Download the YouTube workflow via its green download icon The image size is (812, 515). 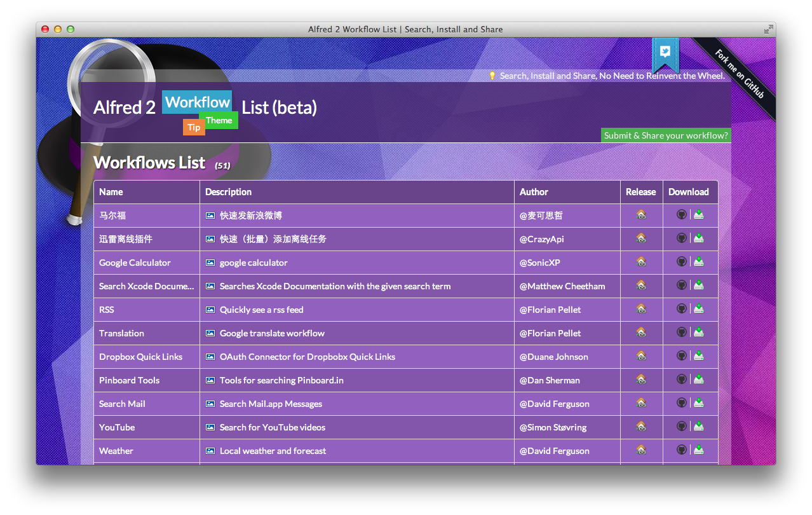click(x=698, y=426)
